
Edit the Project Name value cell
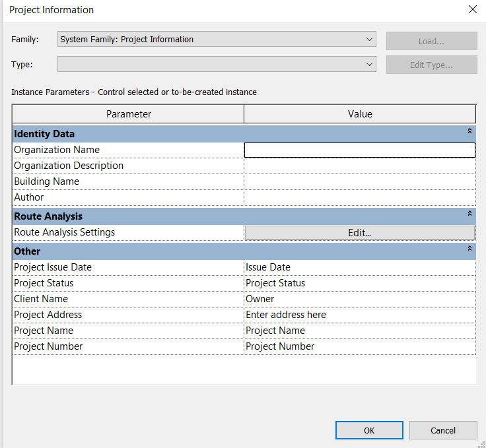pos(360,331)
